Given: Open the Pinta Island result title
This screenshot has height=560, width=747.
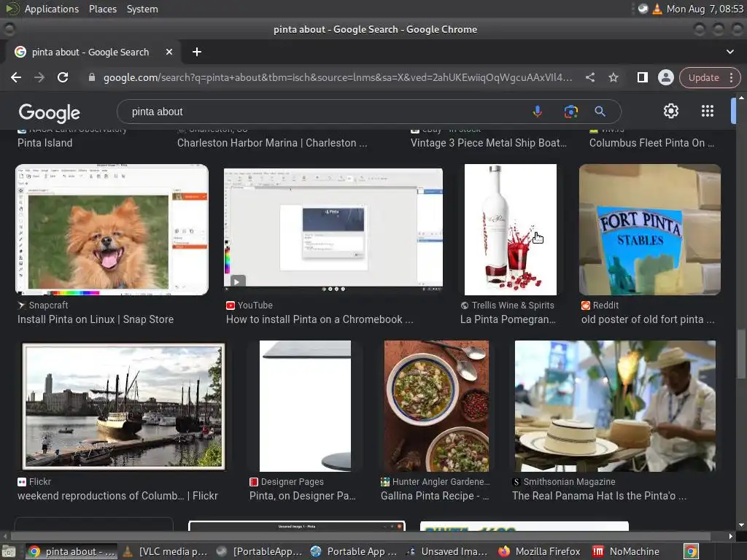Looking at the screenshot, I should (x=44, y=143).
